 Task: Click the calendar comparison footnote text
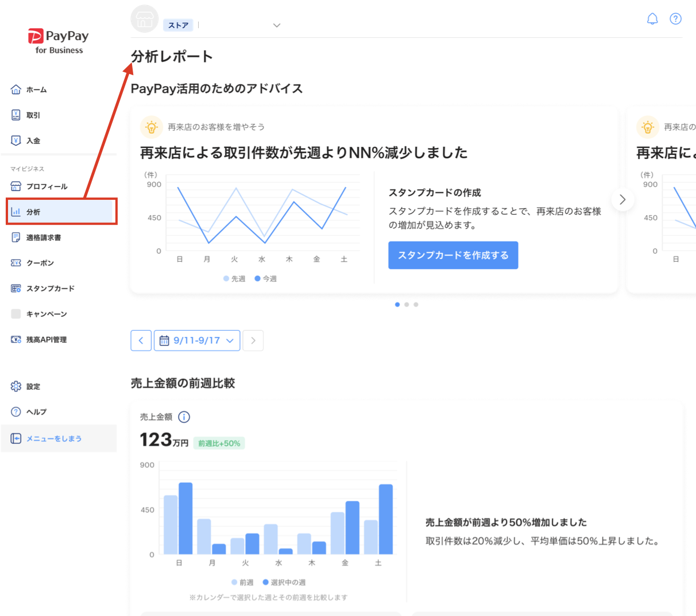[x=268, y=598]
